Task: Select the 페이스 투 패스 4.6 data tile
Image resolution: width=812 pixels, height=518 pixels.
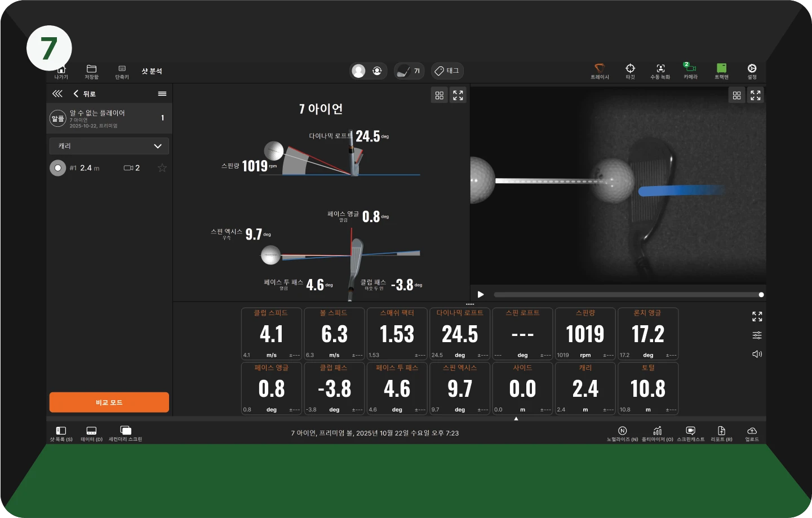Action: point(397,388)
